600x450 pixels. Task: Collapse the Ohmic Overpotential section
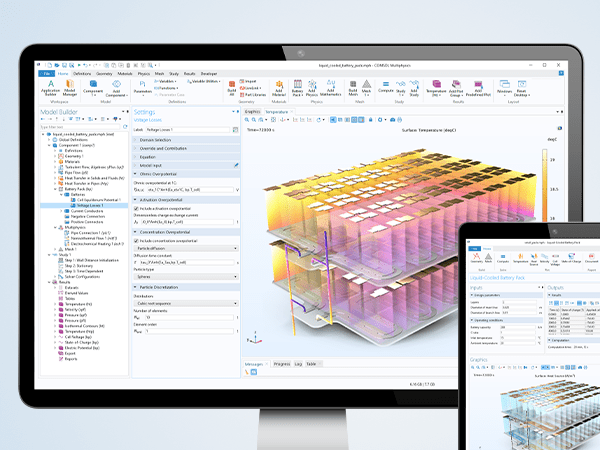tap(186, 174)
